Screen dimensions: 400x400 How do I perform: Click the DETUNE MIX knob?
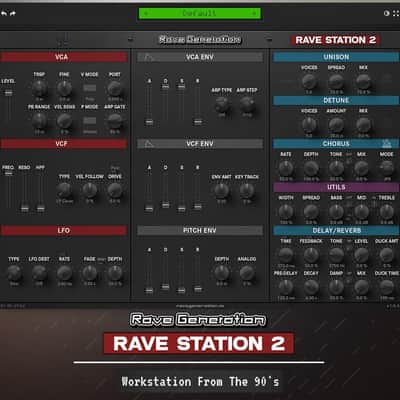pyautogui.click(x=363, y=125)
